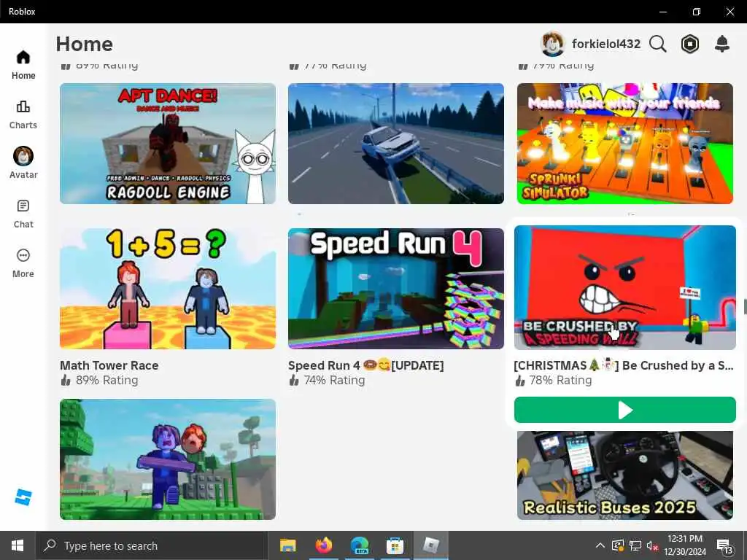Open the green blocky world game thumbnail
Screen dimensions: 747x560
(168, 459)
